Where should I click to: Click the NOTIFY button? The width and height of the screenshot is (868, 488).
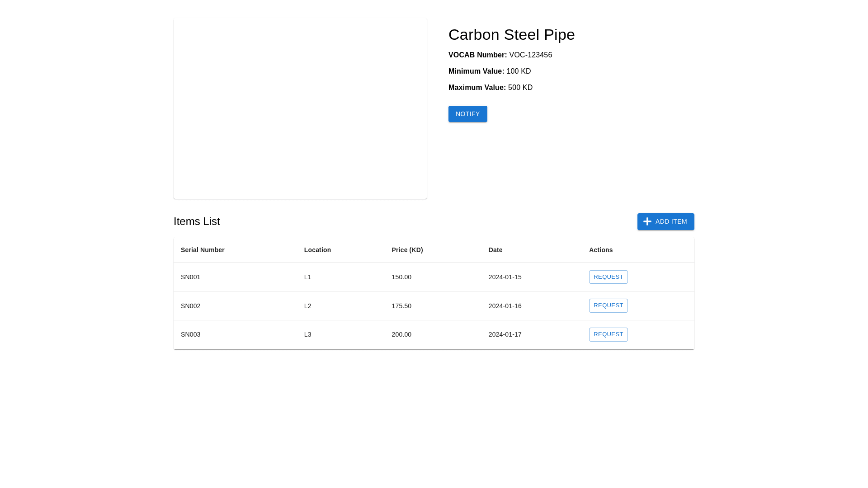(x=467, y=114)
